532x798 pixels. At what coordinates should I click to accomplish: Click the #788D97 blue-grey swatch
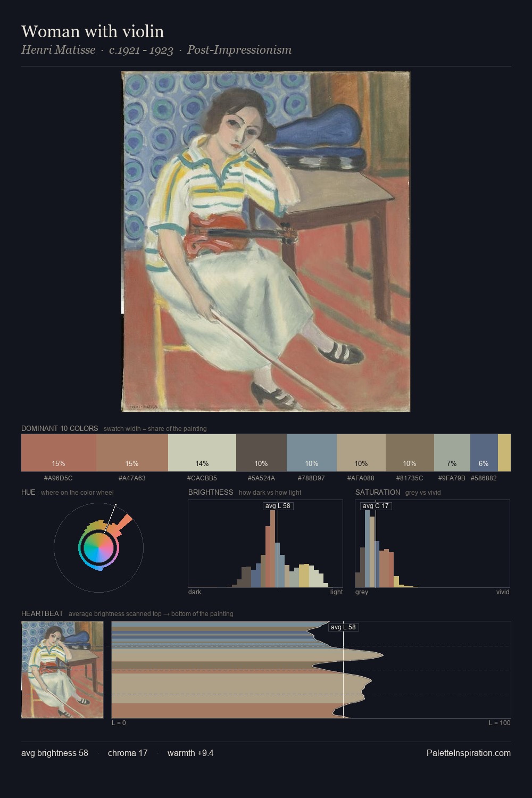click(312, 453)
